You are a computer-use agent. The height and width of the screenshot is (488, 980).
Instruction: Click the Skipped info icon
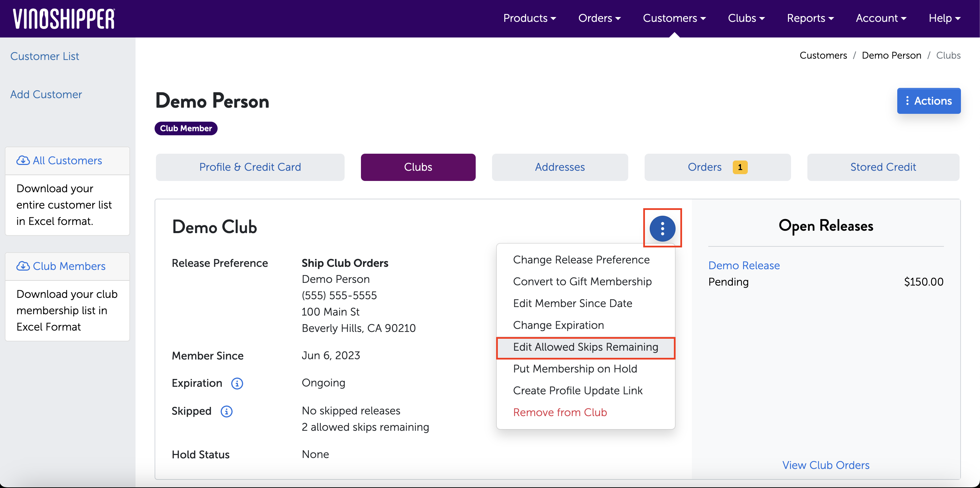coord(226,411)
